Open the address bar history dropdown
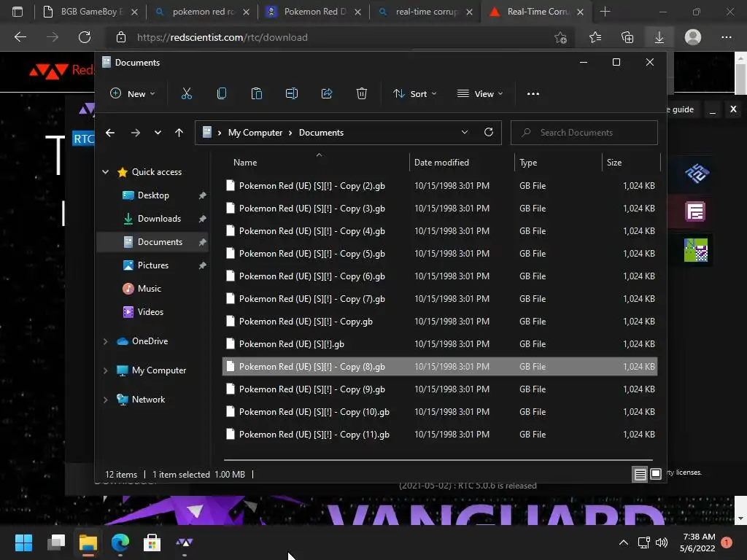The width and height of the screenshot is (747, 560). pos(465,133)
